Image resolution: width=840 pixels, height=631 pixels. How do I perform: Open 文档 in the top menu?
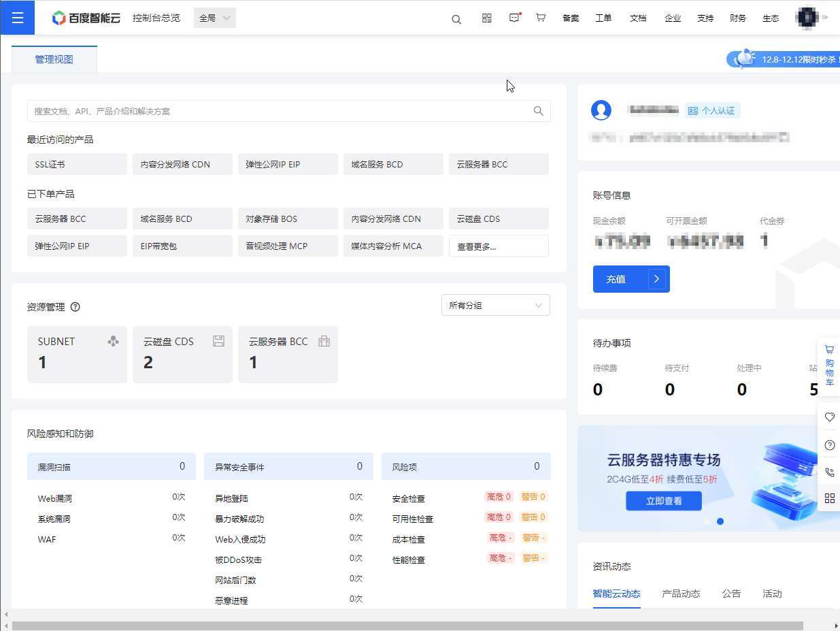click(638, 18)
